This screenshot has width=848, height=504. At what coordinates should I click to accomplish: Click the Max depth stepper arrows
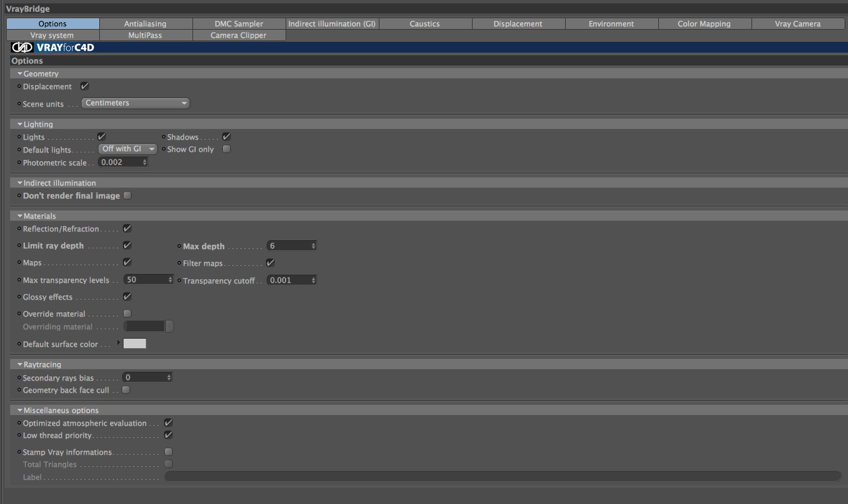(313, 246)
